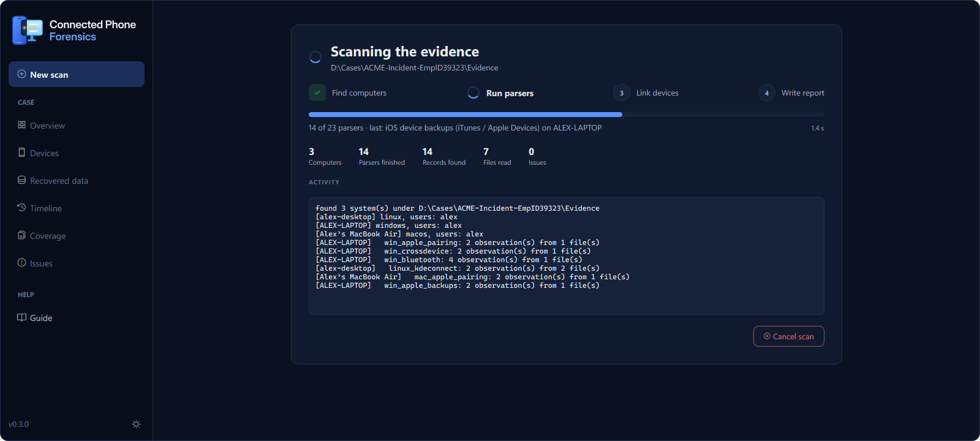
Task: Click the 'found 3 system(s)' log line
Action: [x=458, y=208]
